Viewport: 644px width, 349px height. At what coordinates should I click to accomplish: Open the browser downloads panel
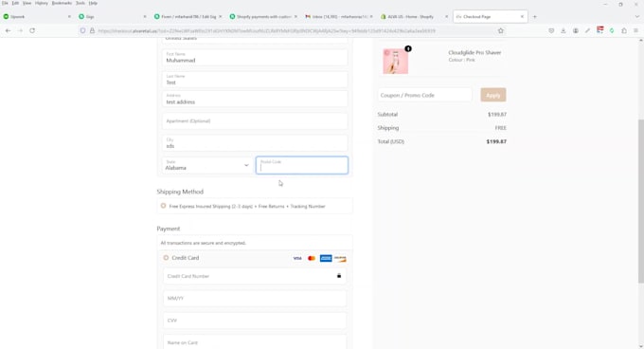point(563,31)
